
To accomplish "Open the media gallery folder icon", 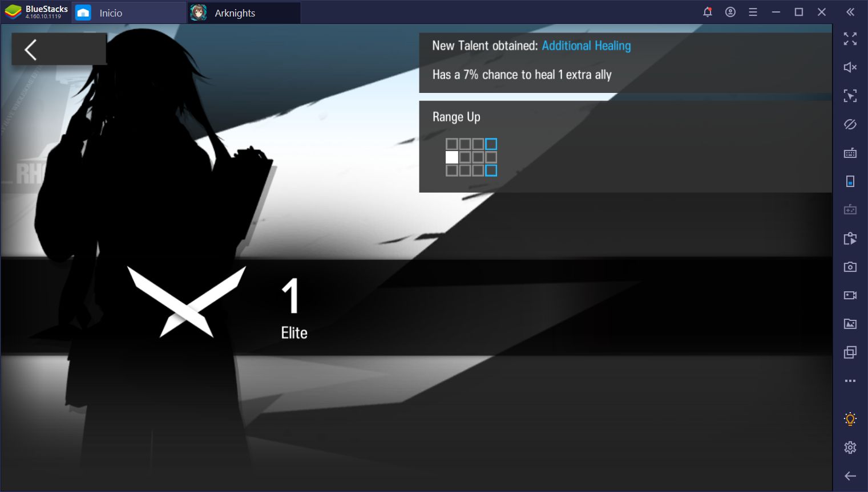I will (850, 324).
